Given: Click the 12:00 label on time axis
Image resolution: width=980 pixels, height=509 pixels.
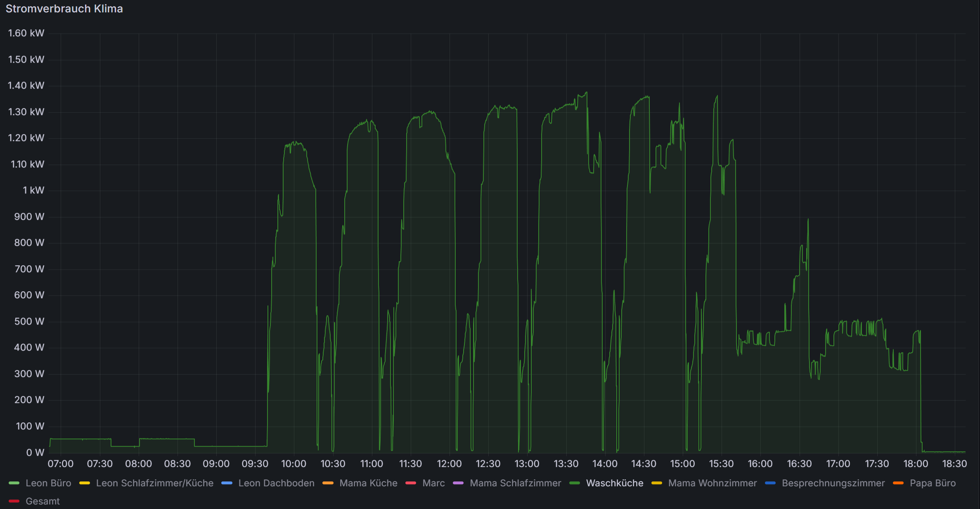Looking at the screenshot, I should click(449, 464).
